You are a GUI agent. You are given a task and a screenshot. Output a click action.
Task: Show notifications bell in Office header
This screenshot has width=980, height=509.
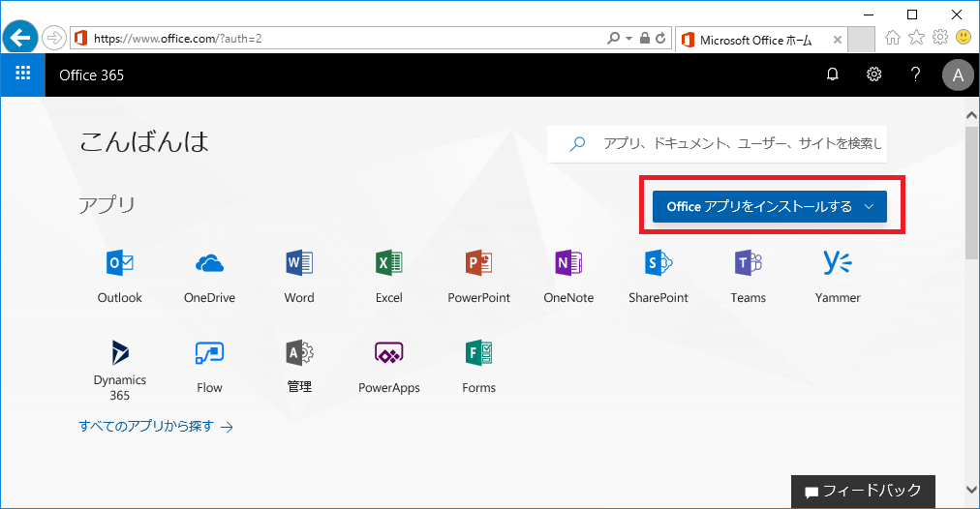tap(832, 75)
